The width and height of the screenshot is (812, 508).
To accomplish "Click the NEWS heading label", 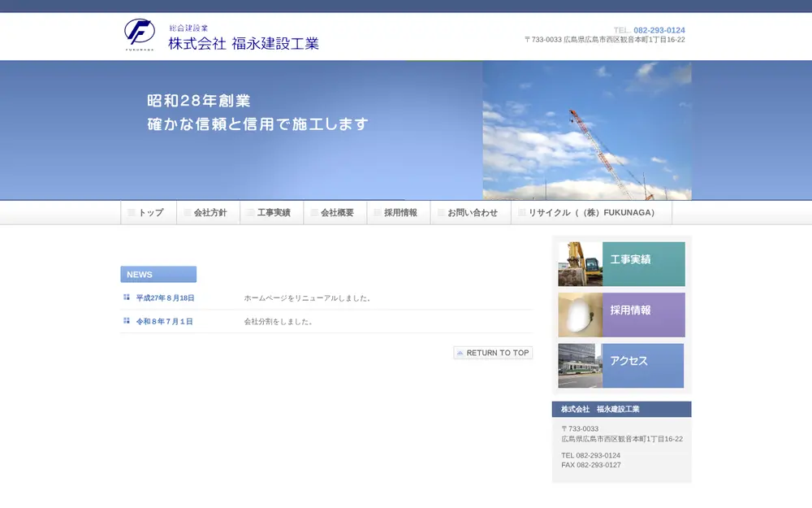I will pyautogui.click(x=158, y=274).
